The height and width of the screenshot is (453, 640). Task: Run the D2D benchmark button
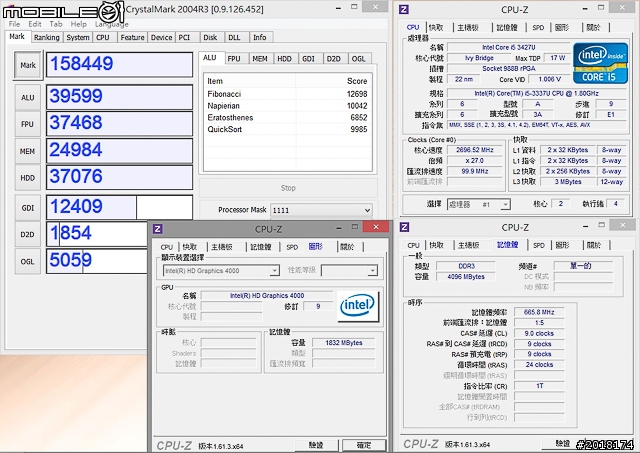pos(28,234)
